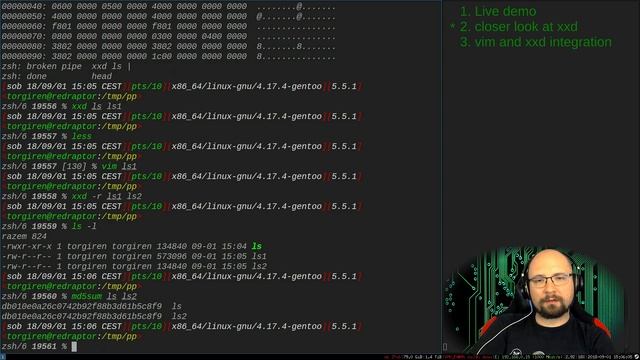
Task: Click hex dump offset 00000040
Action: (x=24, y=7)
